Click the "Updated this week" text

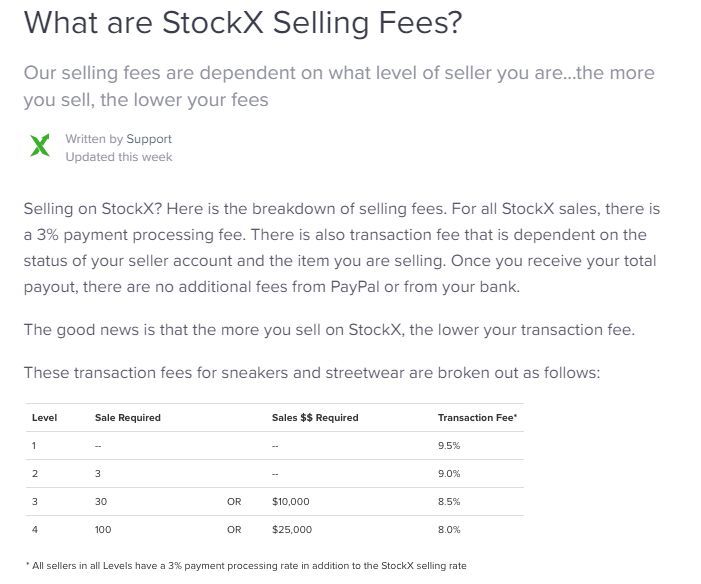[119, 157]
